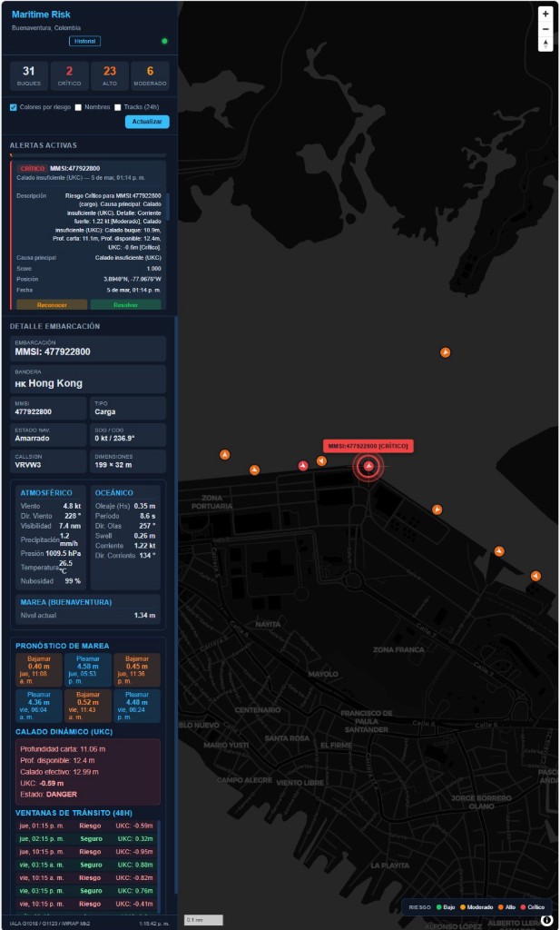The height and width of the screenshot is (930, 560).
Task: Click the Hong Kong flag entry
Action: (x=88, y=379)
